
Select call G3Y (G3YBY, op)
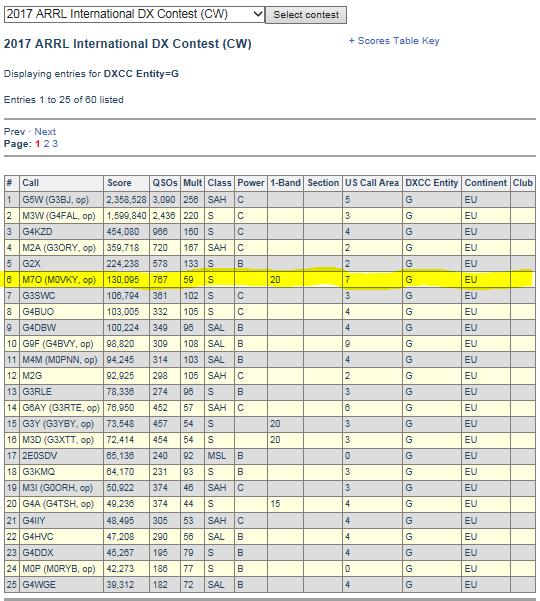pos(58,424)
